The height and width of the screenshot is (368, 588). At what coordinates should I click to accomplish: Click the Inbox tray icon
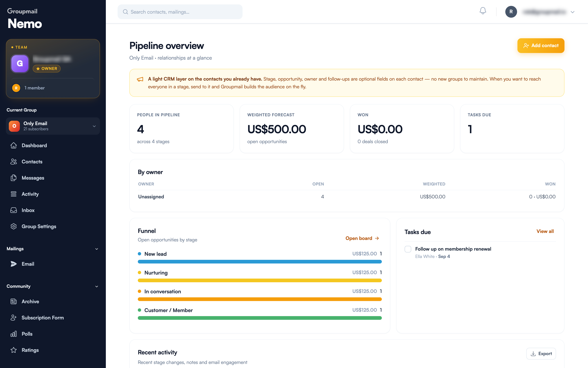coord(14,210)
